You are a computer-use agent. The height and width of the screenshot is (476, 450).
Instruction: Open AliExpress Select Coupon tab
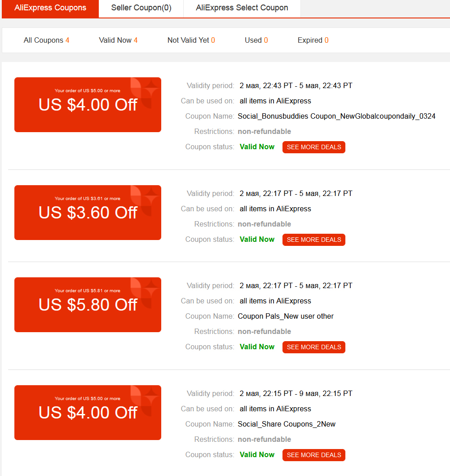pos(242,8)
